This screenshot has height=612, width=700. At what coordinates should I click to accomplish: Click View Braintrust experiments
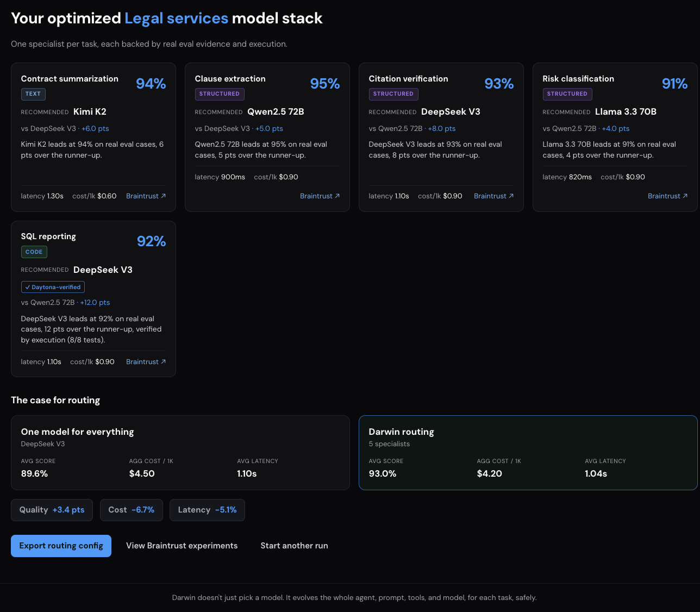[x=182, y=546]
